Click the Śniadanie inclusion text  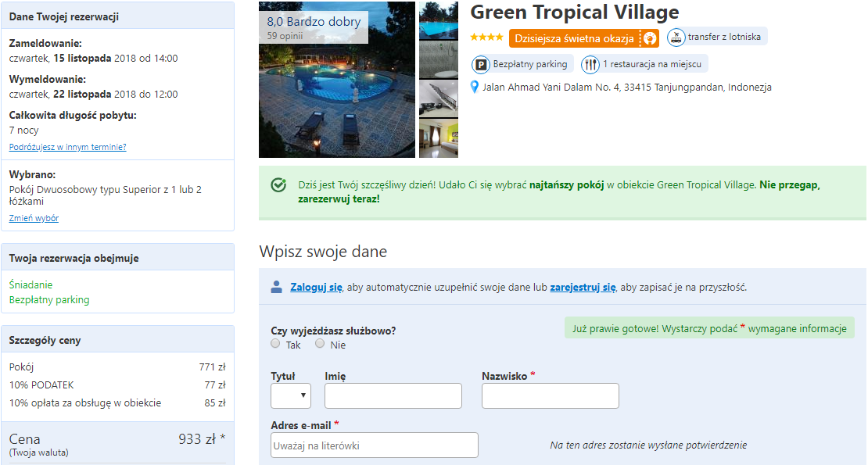click(31, 284)
